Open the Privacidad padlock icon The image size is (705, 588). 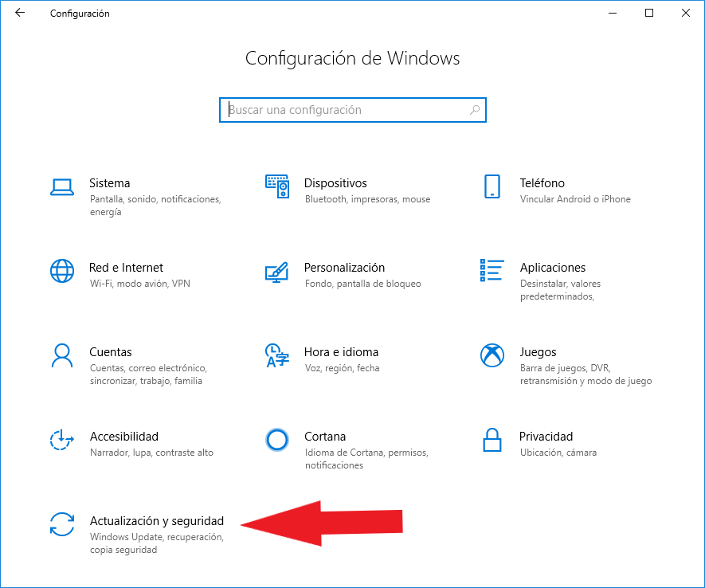[492, 440]
